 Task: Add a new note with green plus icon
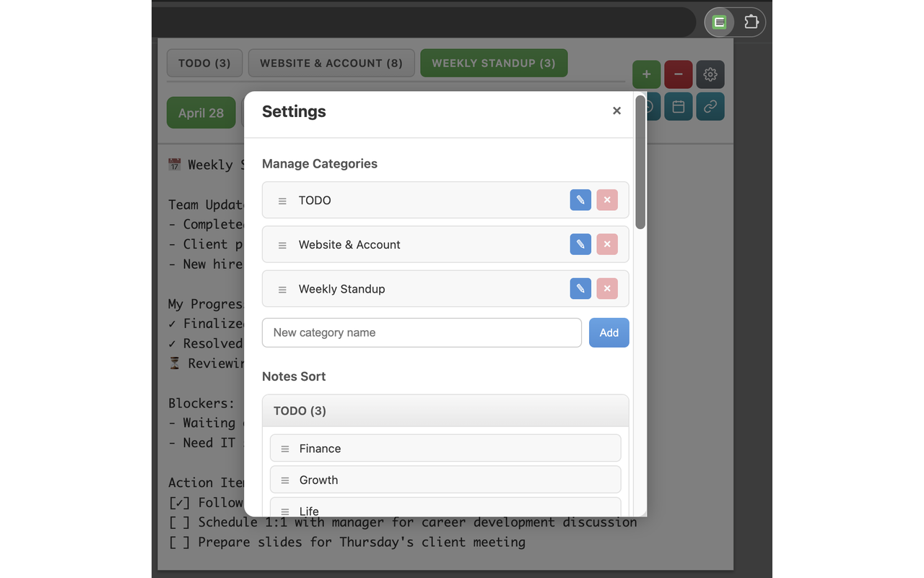pyautogui.click(x=646, y=74)
